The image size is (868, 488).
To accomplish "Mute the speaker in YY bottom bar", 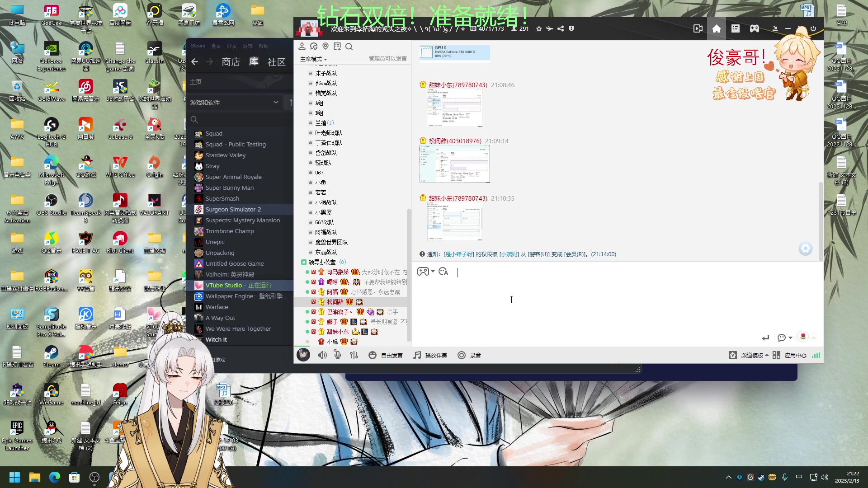I will pos(322,356).
